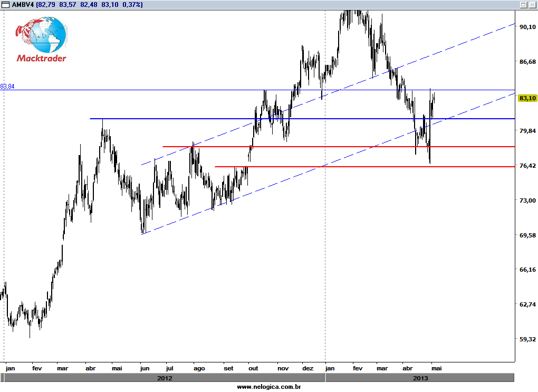Click the blue 83,84 level label
This screenshot has height=392, width=538.
(7, 87)
